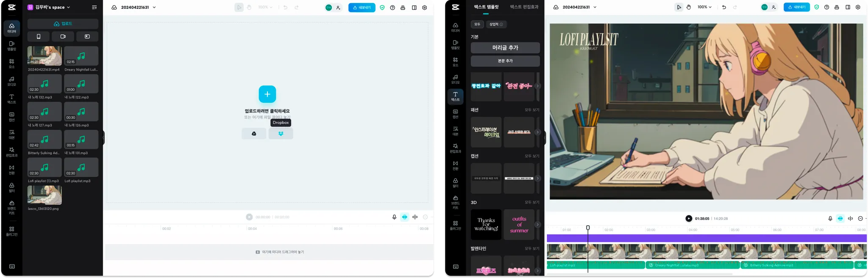Open help question icon in left editor
868x278 pixels.
tap(392, 8)
